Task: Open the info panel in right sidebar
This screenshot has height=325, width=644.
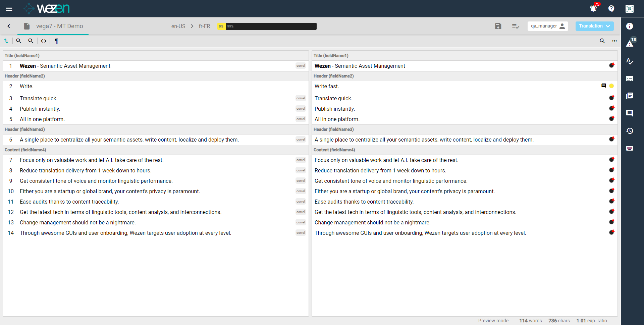Action: click(x=630, y=26)
